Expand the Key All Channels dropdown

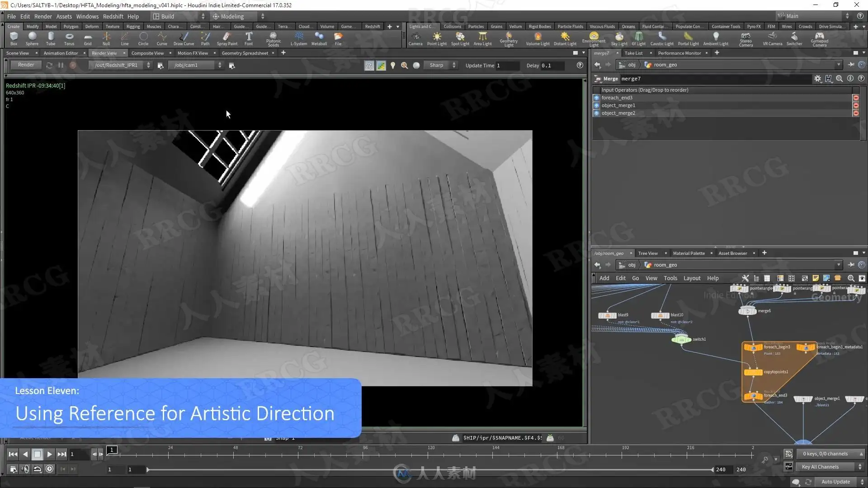tap(831, 467)
